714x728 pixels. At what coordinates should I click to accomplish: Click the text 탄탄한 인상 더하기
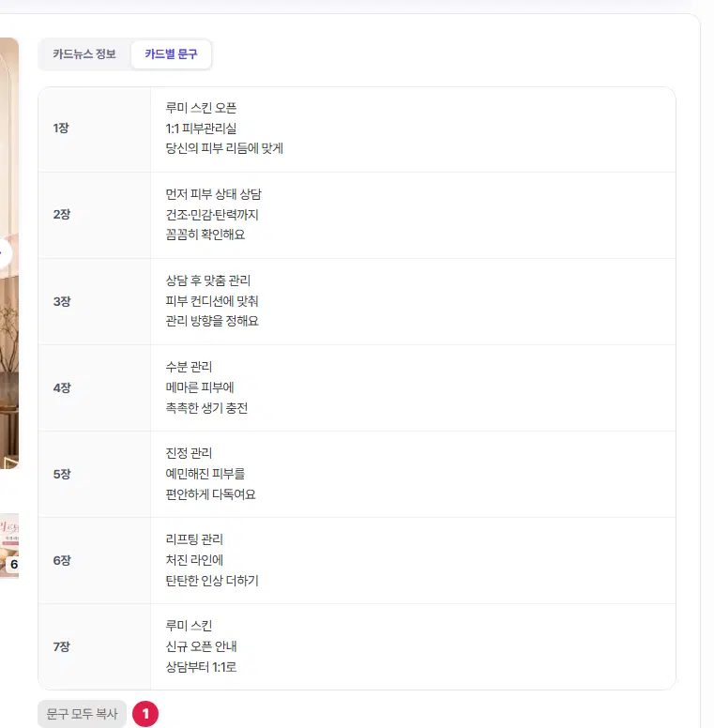click(212, 581)
